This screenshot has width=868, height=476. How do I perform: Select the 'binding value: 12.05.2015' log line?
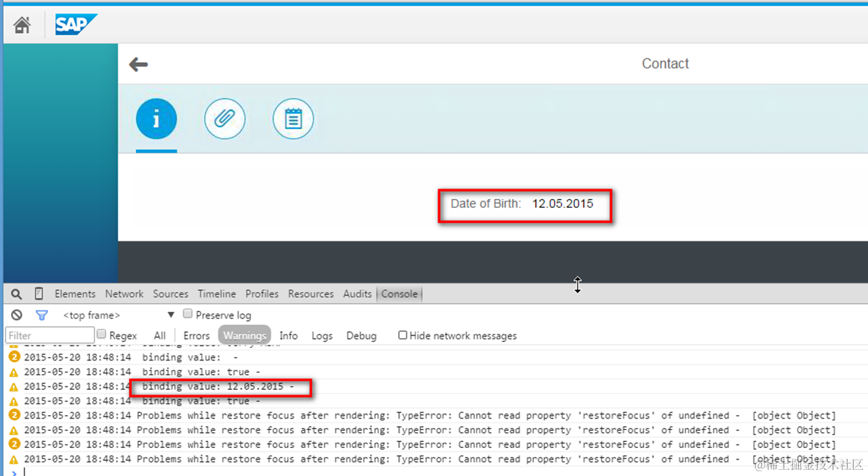pyautogui.click(x=218, y=387)
